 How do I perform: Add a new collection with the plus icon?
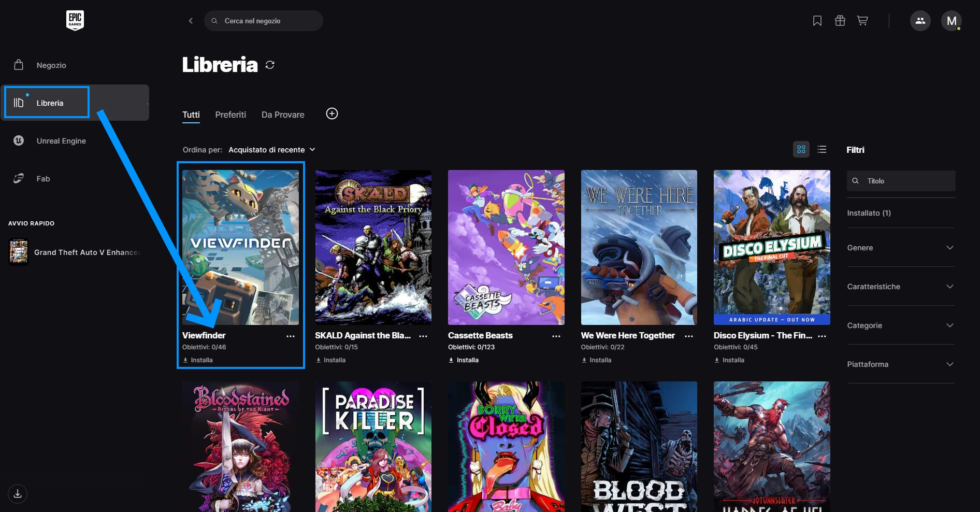click(332, 114)
